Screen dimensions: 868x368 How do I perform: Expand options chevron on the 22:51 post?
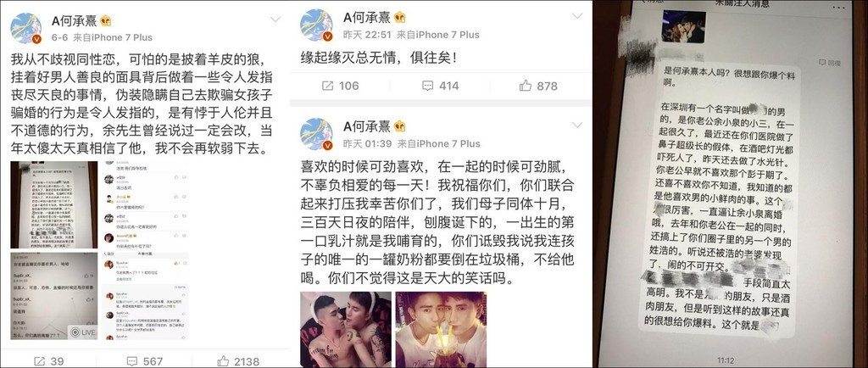[576, 16]
